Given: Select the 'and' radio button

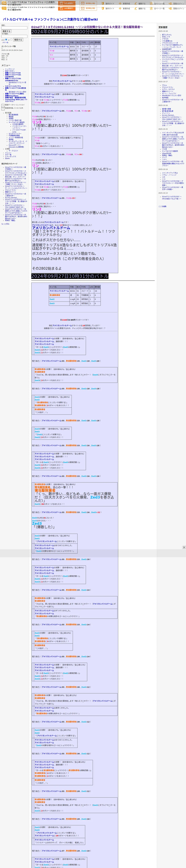Looking at the screenshot, I should tap(6, 40).
